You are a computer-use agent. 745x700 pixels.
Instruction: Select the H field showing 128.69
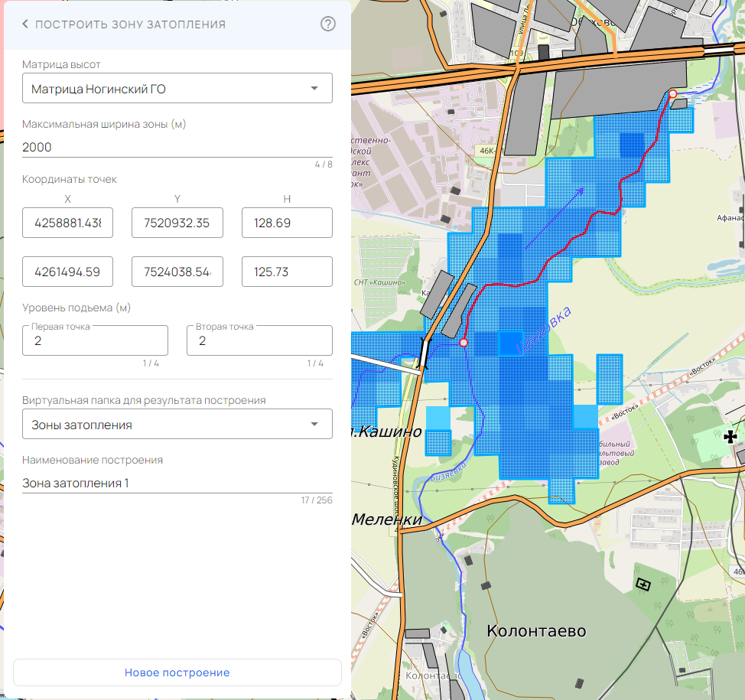[287, 223]
